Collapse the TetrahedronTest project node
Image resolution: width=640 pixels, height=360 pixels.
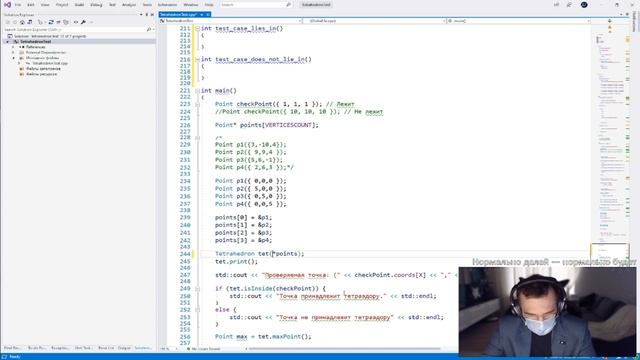coord(8,42)
